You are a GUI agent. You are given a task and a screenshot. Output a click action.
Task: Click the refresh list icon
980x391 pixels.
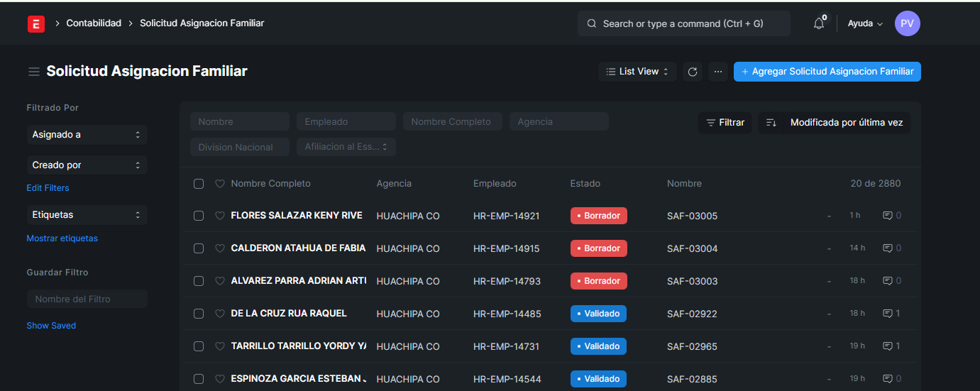[x=693, y=72]
